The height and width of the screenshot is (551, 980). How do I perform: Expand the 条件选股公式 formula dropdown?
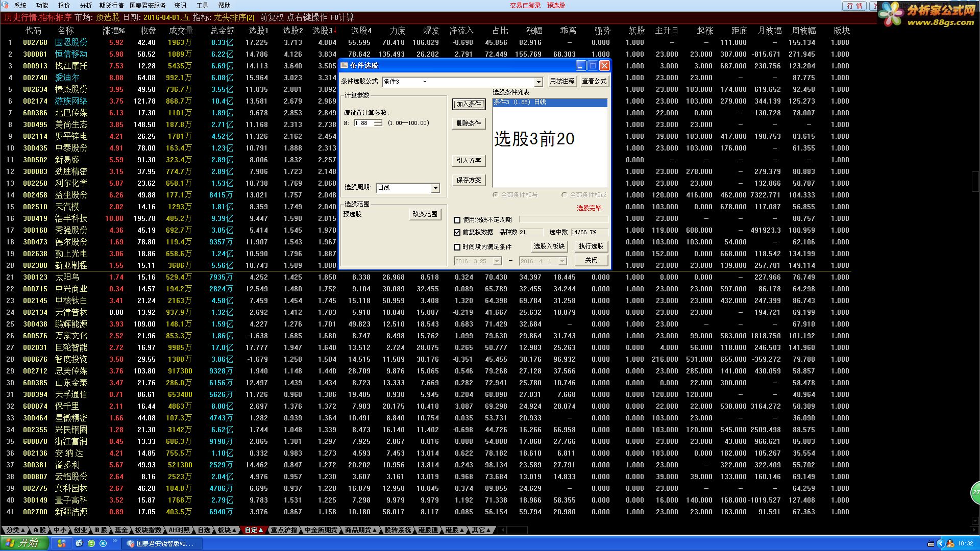[x=538, y=82]
